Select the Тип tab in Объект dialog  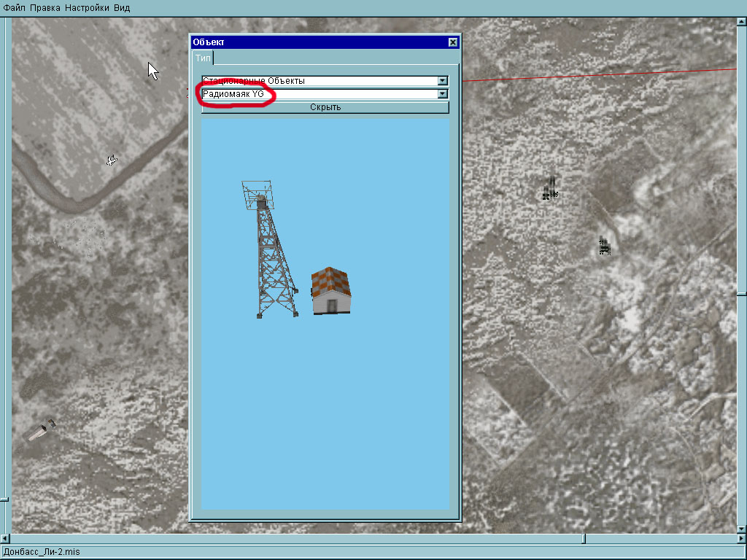point(203,58)
